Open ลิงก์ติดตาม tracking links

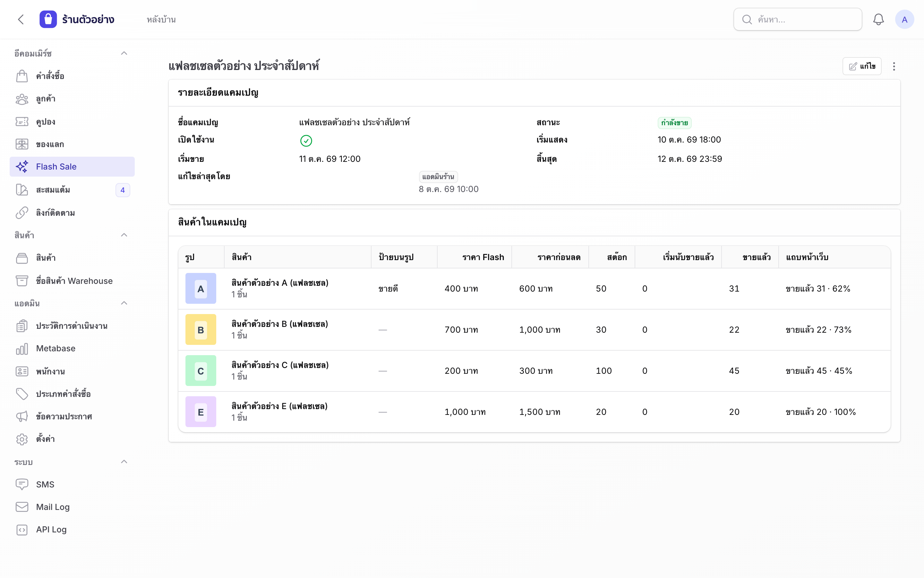click(72, 213)
